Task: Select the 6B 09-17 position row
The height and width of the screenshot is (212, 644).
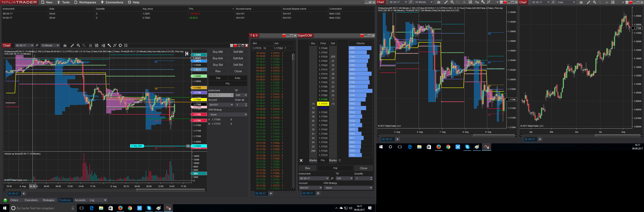Action: click(188, 14)
